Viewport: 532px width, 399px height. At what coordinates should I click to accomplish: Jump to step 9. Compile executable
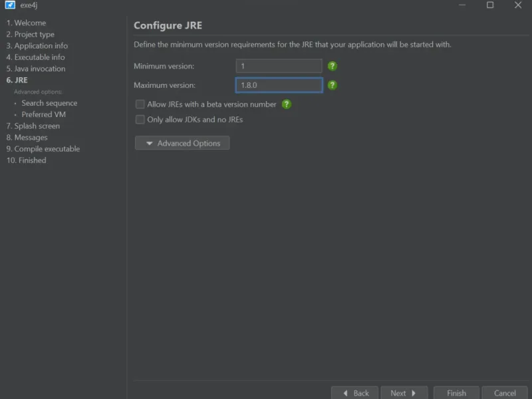(x=43, y=149)
